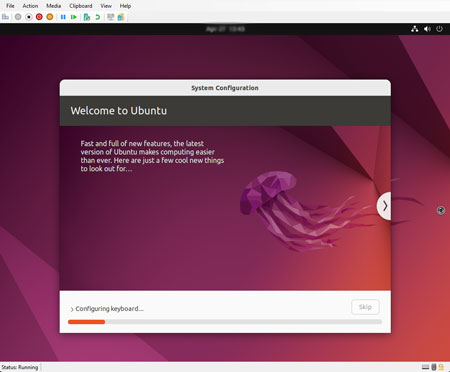The height and width of the screenshot is (372, 450).
Task: Expand the Configuring keyboard details chevron
Action: pyautogui.click(x=72, y=309)
